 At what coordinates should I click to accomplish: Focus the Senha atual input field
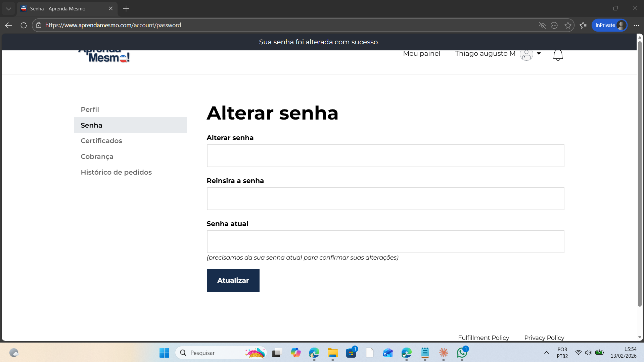click(385, 242)
